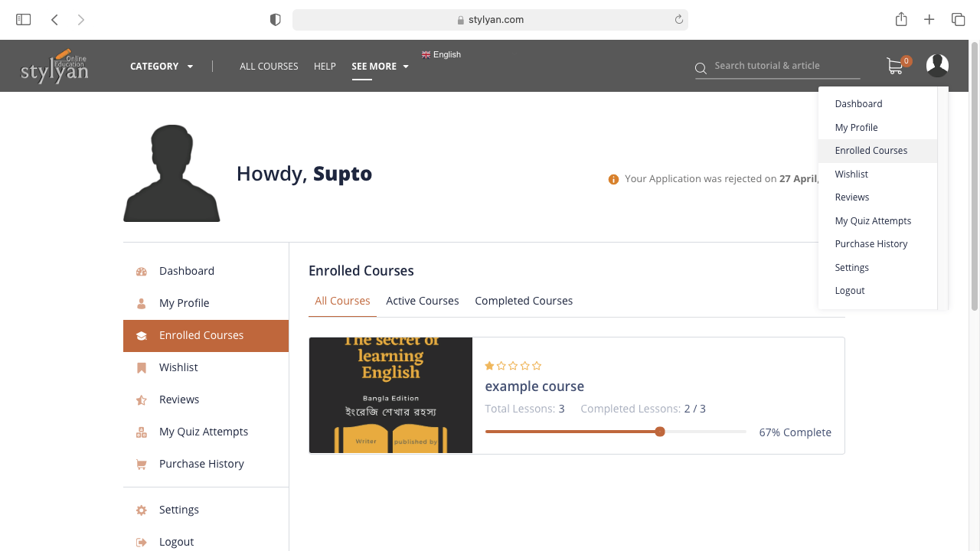This screenshot has width=980, height=551.
Task: Click the Stylyan logo
Action: (x=54, y=67)
